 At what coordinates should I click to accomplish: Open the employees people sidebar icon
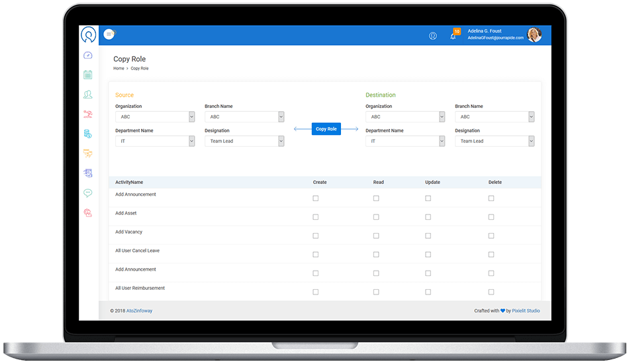pyautogui.click(x=88, y=94)
